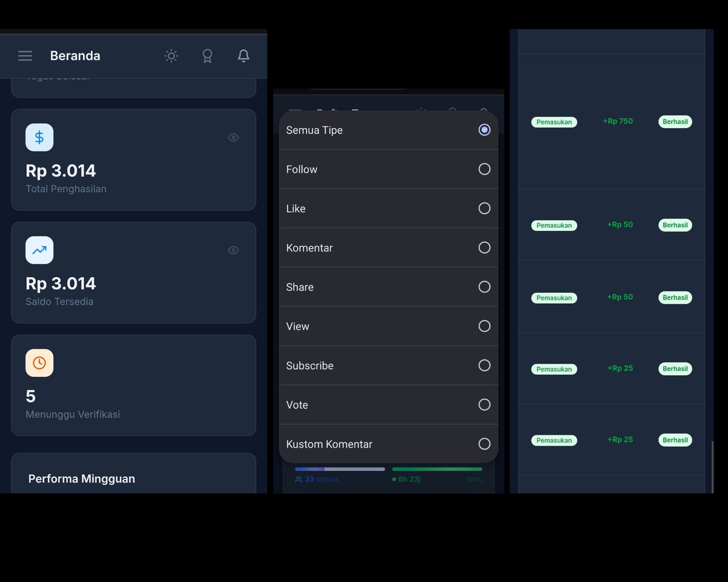The height and width of the screenshot is (582, 728).
Task: Click the transaction list scrollbar thumb
Action: click(712, 467)
